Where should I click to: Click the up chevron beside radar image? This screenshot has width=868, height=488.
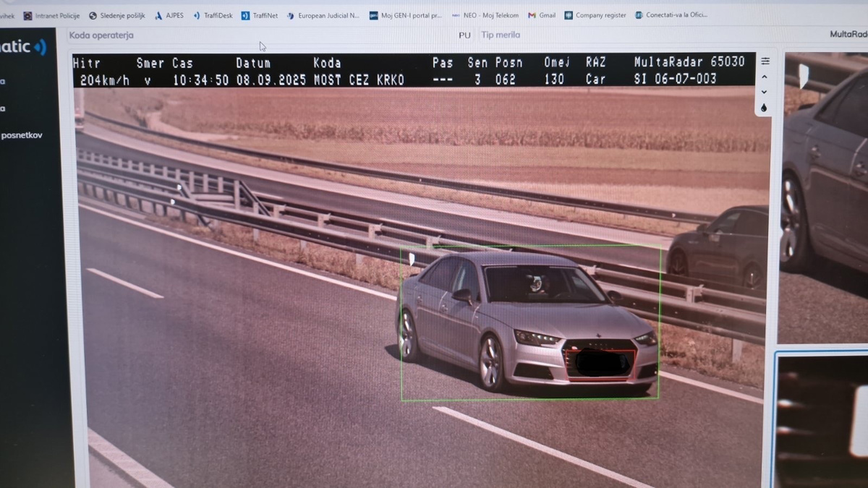(764, 77)
